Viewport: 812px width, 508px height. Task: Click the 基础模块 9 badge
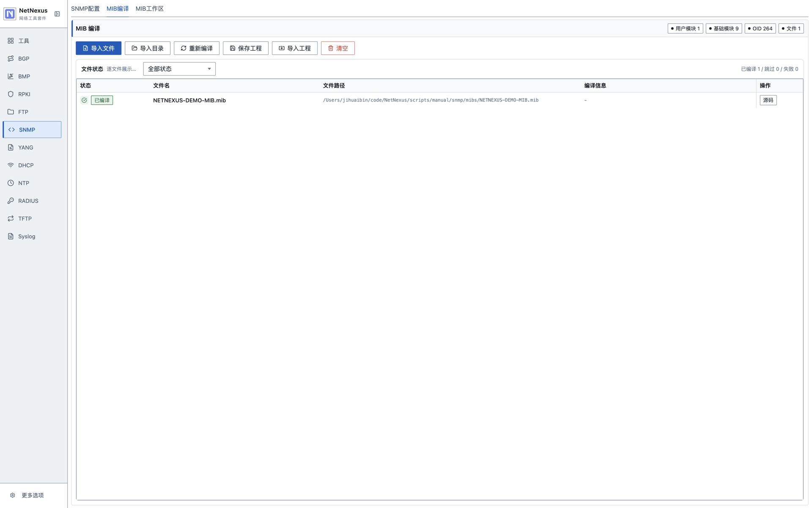pos(724,28)
